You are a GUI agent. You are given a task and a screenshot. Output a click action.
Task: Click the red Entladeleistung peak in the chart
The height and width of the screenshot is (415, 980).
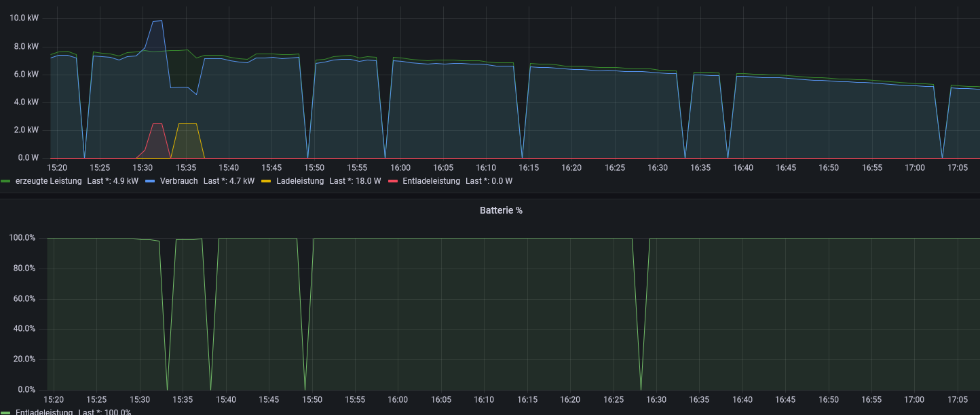pos(157,125)
